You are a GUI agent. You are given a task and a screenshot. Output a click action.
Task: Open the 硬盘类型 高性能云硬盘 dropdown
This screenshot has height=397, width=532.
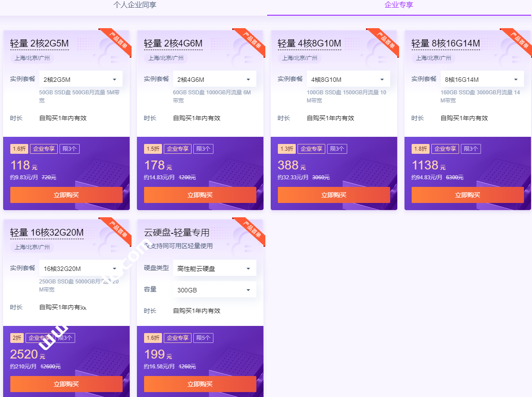(x=214, y=269)
